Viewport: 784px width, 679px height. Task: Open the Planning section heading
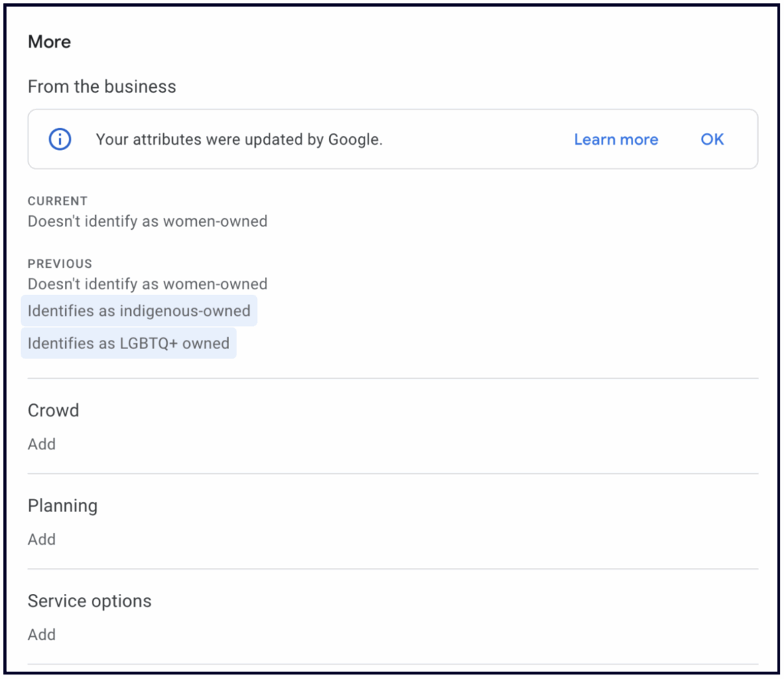coord(63,506)
